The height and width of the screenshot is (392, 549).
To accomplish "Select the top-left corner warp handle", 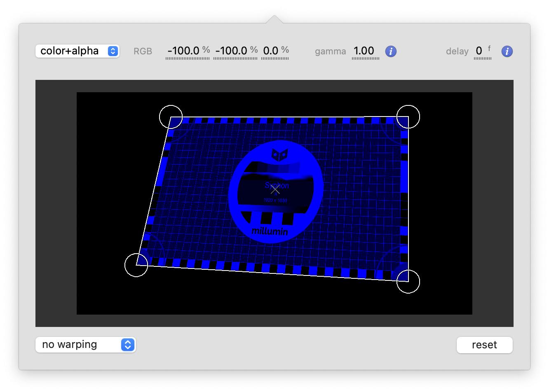I will [x=171, y=117].
